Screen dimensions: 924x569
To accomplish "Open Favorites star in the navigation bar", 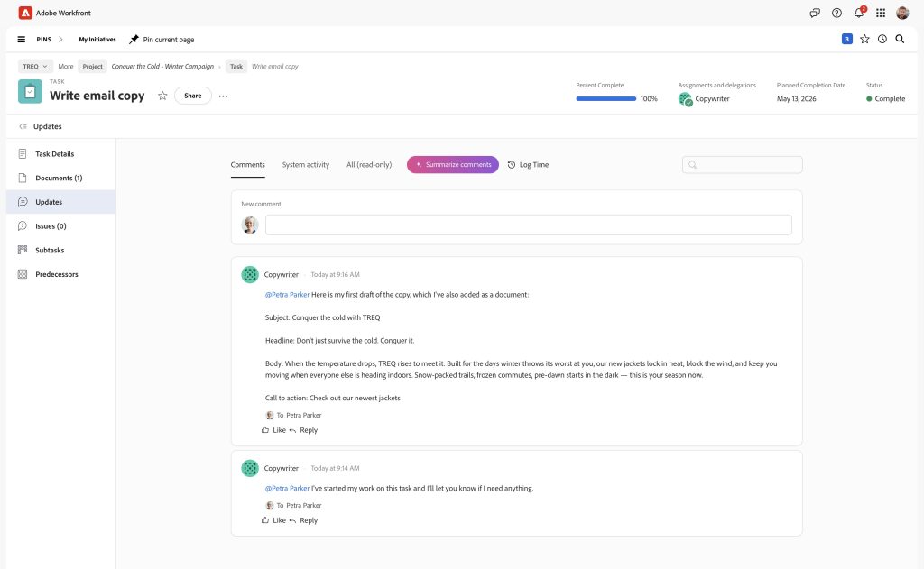I will point(864,39).
